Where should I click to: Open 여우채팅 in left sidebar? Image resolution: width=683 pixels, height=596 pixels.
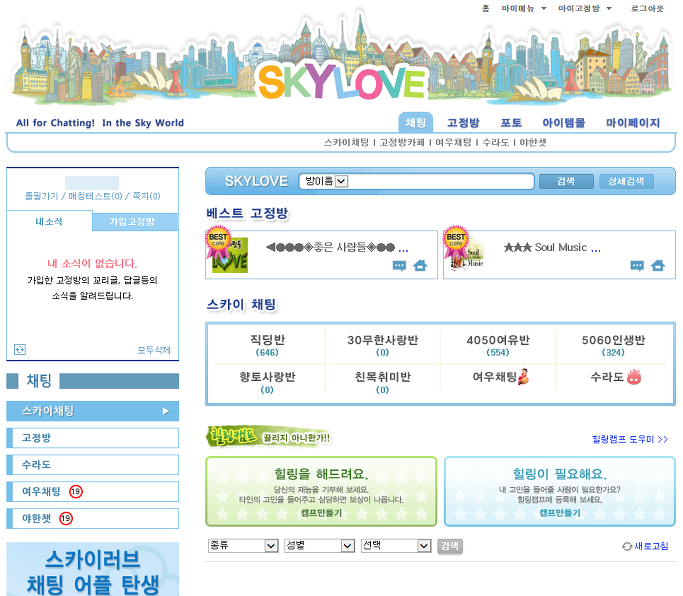click(x=93, y=491)
